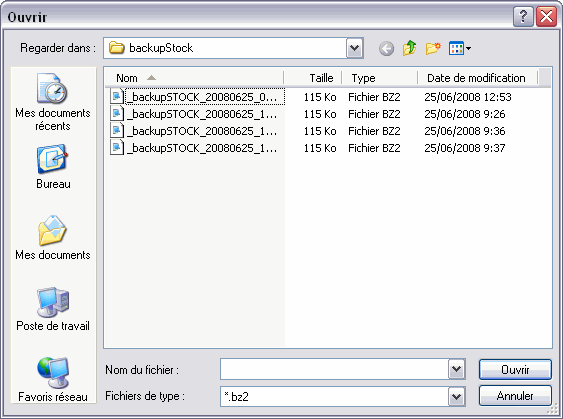563x419 pixels.
Task: Click the help question mark button
Action: pos(523,16)
